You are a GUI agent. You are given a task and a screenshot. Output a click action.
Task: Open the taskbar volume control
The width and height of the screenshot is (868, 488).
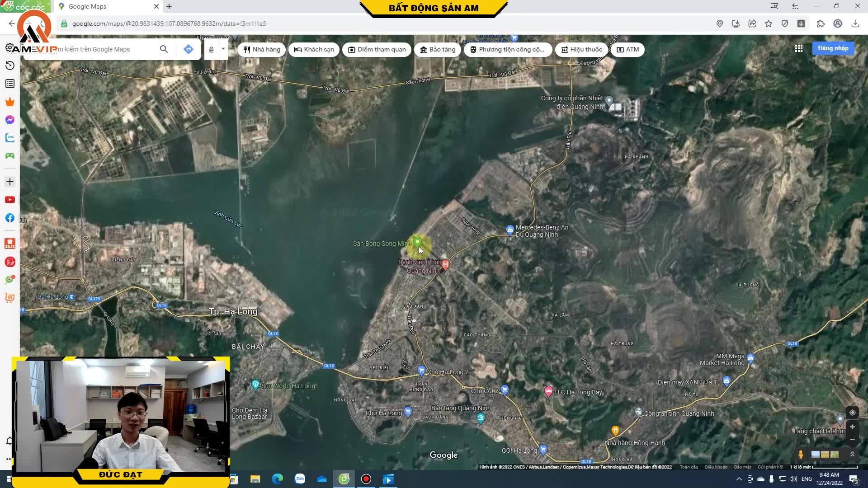(793, 479)
